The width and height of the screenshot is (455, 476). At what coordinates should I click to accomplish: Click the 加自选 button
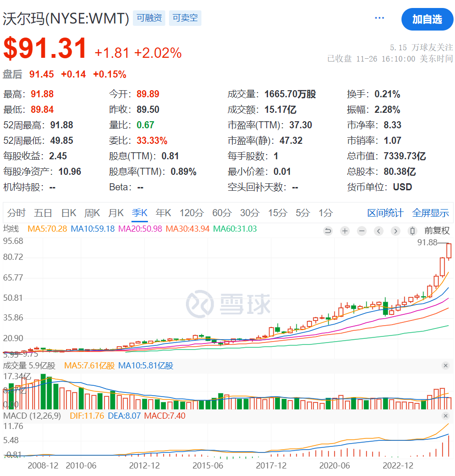(427, 19)
